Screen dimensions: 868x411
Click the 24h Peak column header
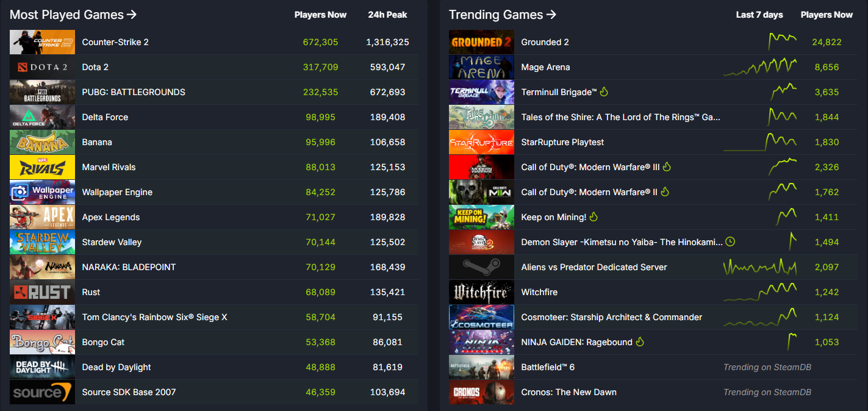pos(387,15)
